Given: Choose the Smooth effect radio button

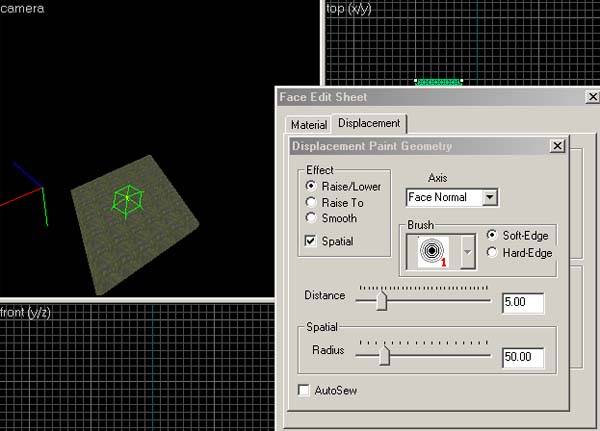Looking at the screenshot, I should [311, 218].
